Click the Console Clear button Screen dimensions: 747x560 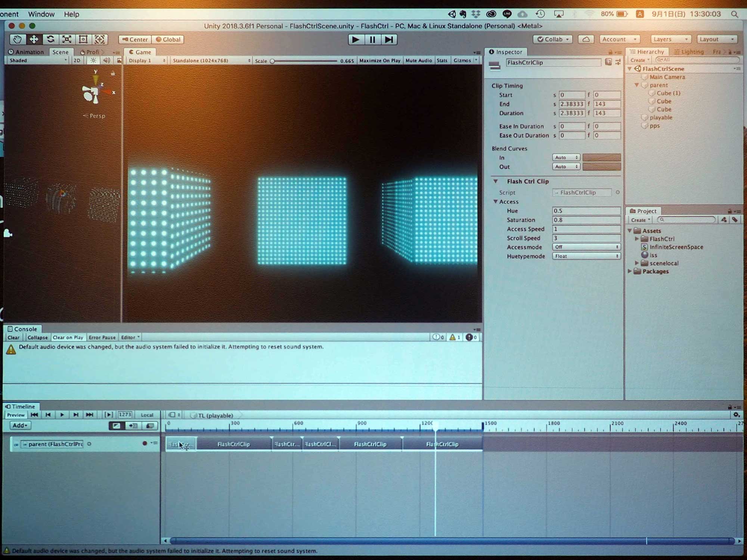(13, 337)
